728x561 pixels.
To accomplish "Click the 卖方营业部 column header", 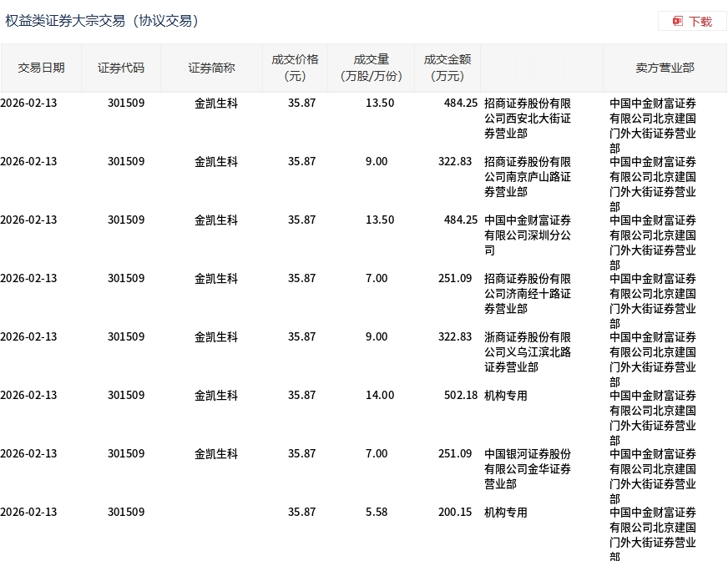I will click(665, 68).
